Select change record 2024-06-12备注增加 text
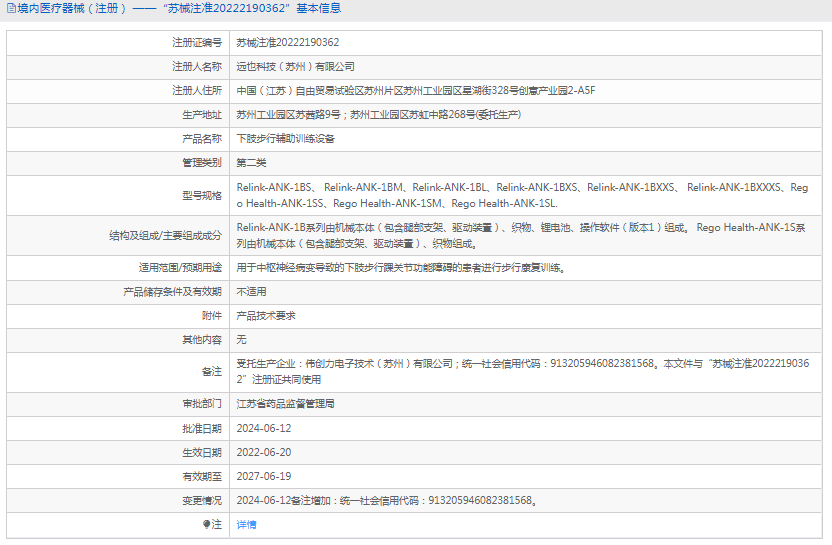This screenshot has width=832, height=545. tap(387, 500)
